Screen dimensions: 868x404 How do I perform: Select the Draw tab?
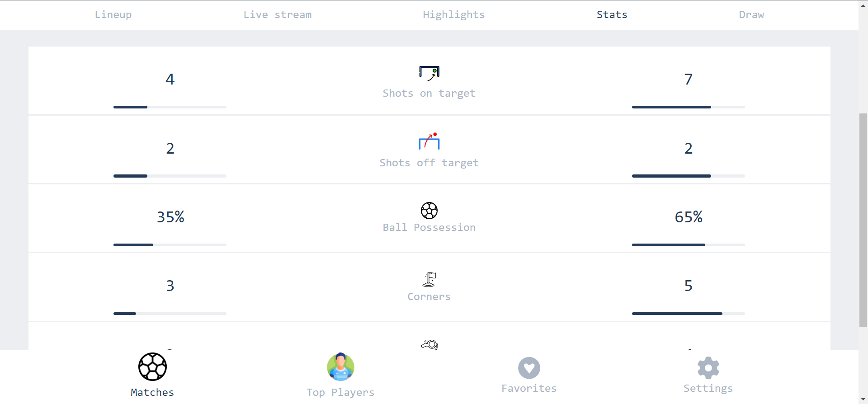[751, 15]
